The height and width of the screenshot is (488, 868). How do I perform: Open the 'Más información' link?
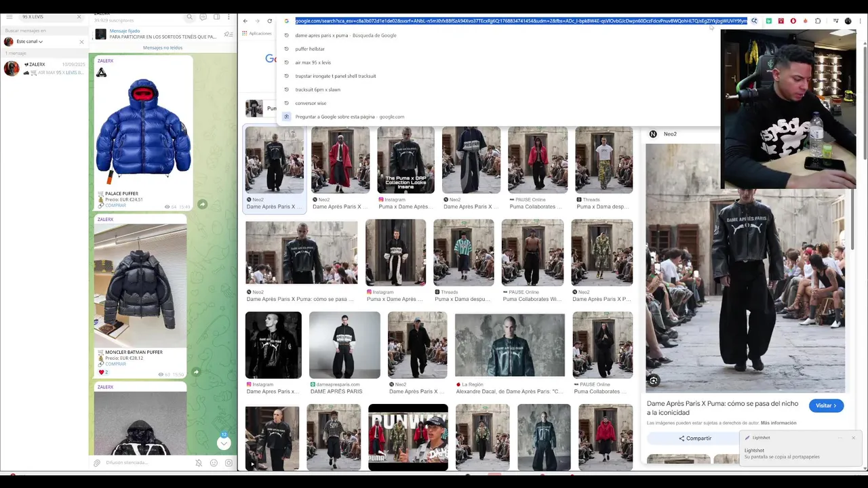pos(778,423)
